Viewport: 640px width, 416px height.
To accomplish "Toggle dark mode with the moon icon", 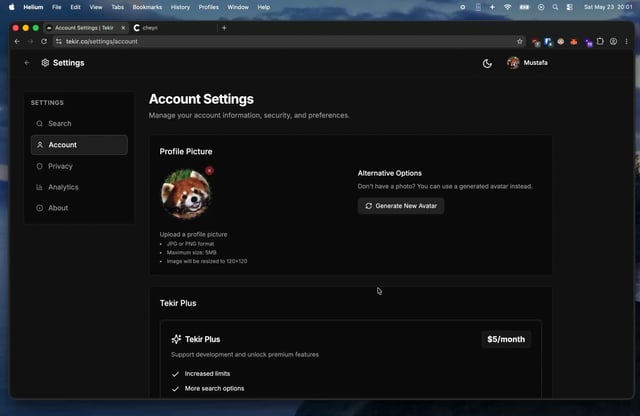I will 487,63.
